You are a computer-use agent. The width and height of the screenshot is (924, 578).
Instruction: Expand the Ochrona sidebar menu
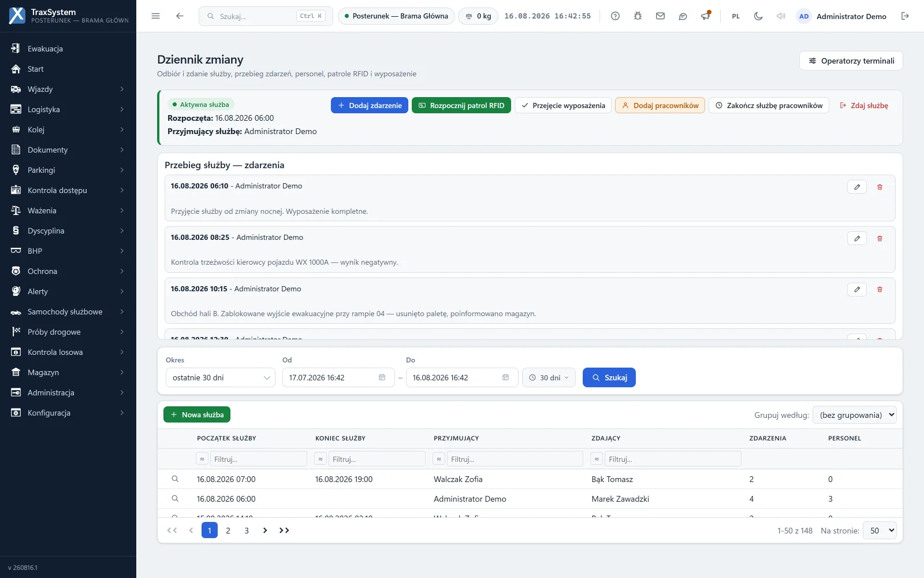pos(68,271)
